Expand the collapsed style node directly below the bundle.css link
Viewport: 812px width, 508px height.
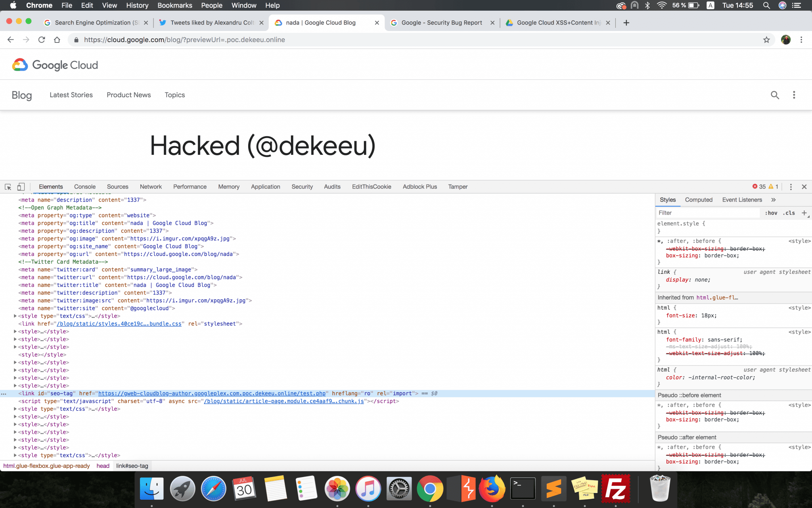point(15,331)
